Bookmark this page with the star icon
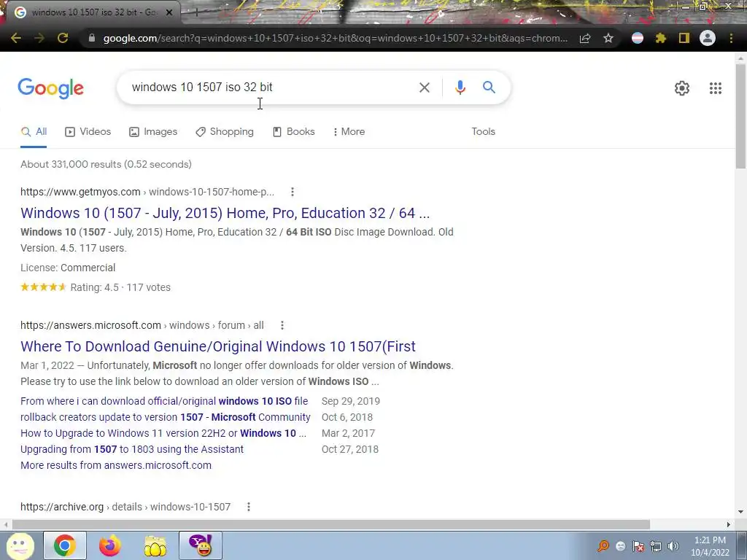The height and width of the screenshot is (560, 747). click(608, 38)
